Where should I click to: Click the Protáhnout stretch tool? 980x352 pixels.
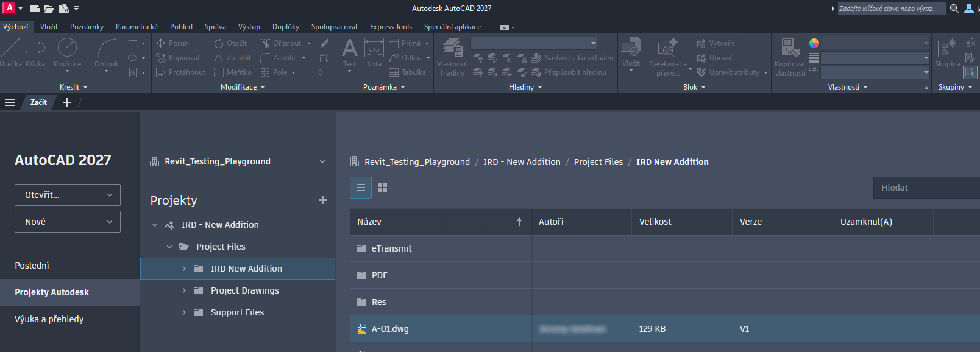[180, 72]
